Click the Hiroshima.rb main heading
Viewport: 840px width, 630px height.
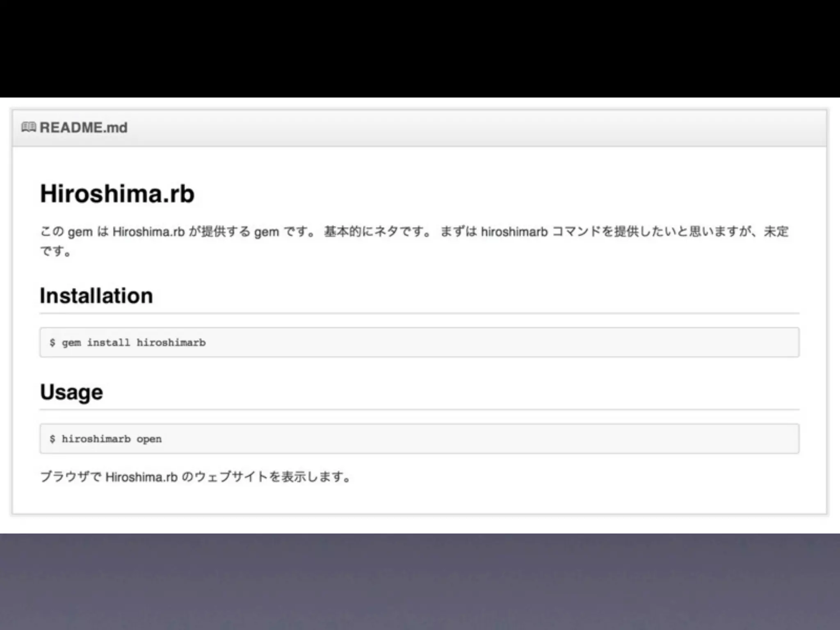[x=117, y=194]
